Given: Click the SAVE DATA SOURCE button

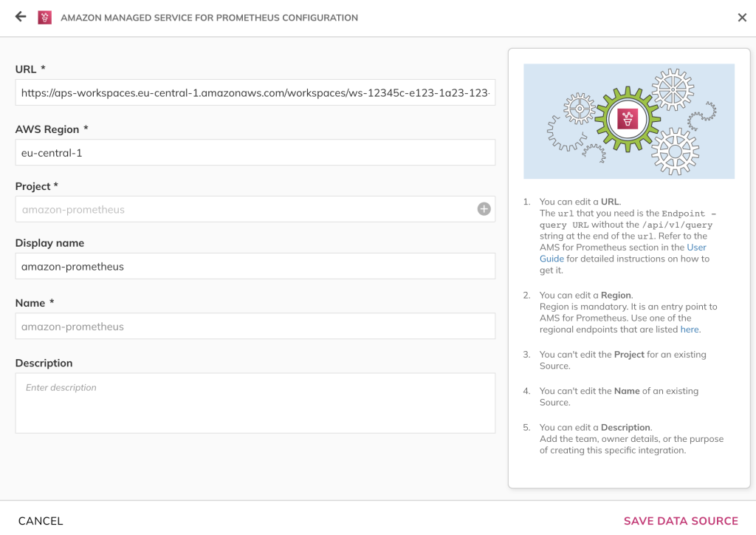Looking at the screenshot, I should pyautogui.click(x=680, y=520).
